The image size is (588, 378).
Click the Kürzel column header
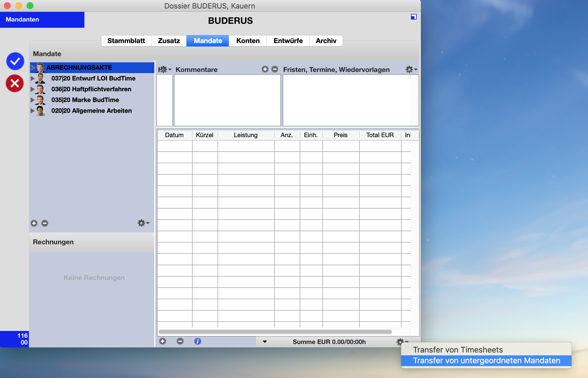205,135
